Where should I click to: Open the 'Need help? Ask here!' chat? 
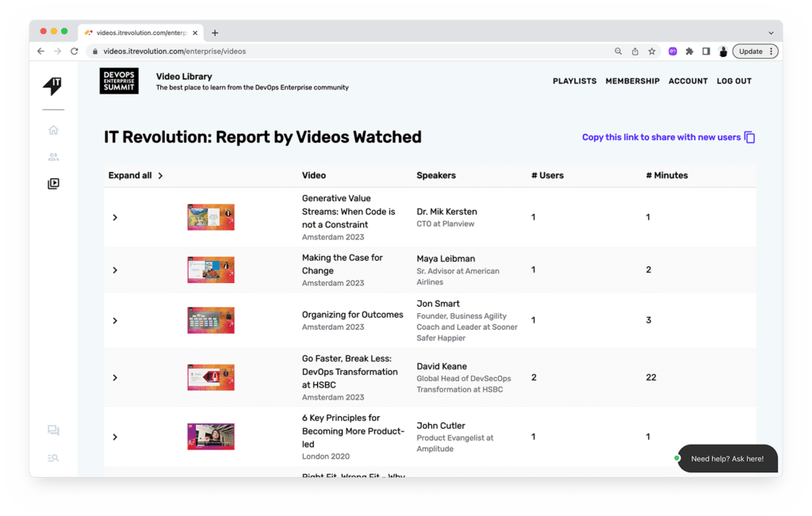tap(726, 458)
